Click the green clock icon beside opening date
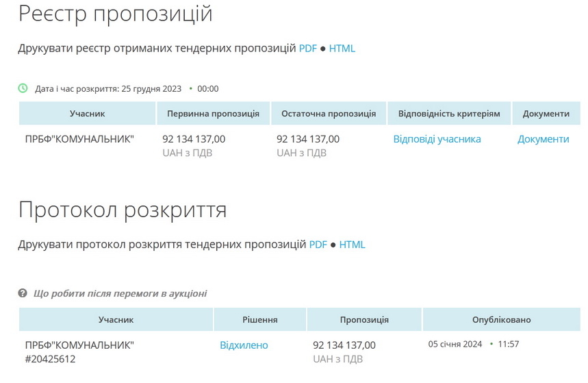This screenshot has height=383, width=588. (23, 88)
